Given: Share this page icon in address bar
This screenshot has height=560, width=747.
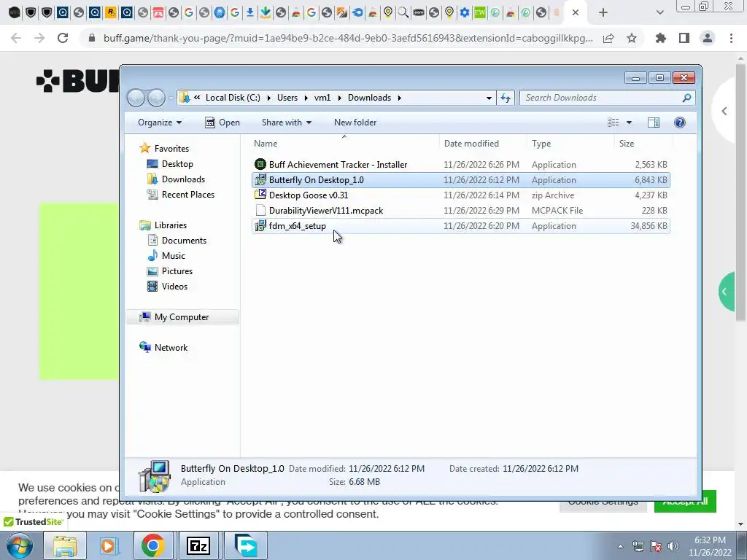Looking at the screenshot, I should coord(608,38).
